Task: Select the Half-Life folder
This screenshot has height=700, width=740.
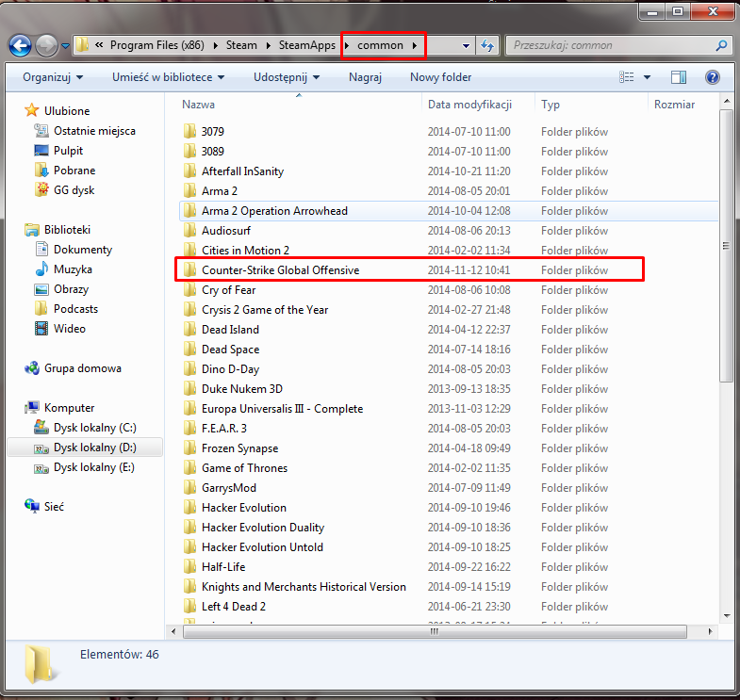Action: (223, 567)
